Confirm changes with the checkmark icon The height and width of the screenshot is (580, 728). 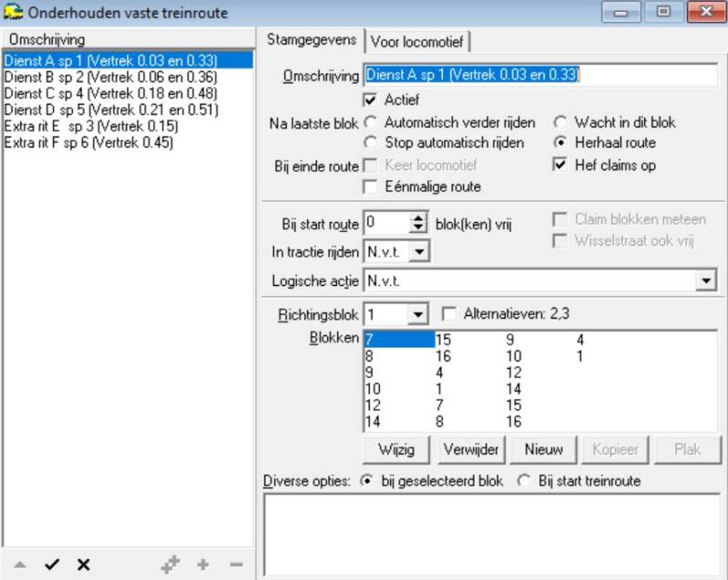52,565
